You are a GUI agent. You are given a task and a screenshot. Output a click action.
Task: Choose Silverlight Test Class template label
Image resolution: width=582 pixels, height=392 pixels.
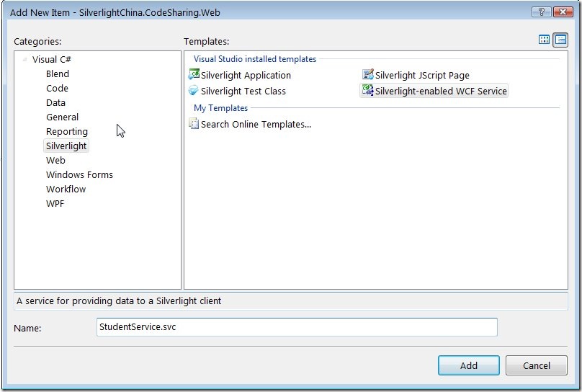(243, 92)
